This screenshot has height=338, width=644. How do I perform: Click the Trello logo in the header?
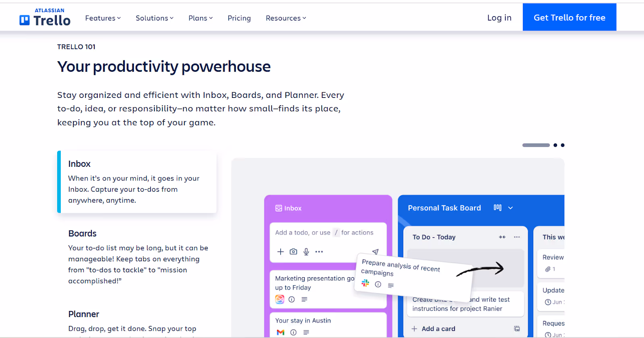point(45,17)
